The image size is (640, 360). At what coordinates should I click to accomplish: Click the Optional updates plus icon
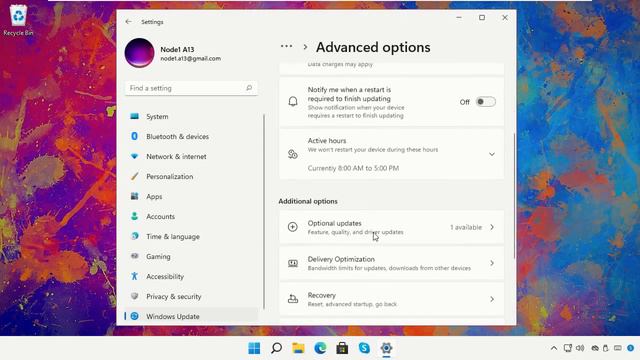point(293,227)
